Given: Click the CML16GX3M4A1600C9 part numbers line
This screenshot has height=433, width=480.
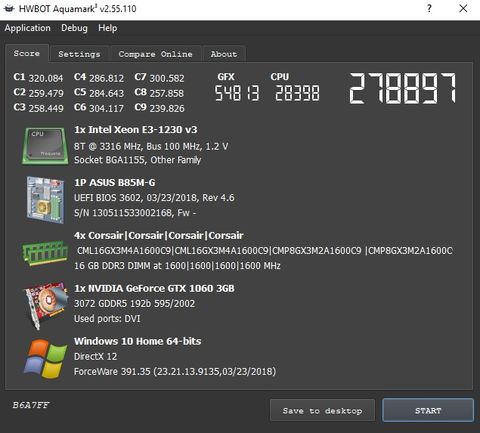Looking at the screenshot, I should click(265, 251).
